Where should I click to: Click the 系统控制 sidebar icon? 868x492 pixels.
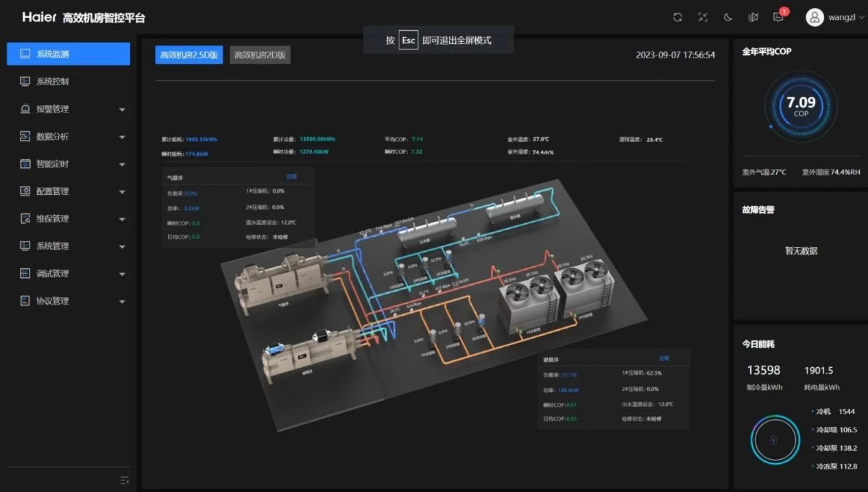(25, 81)
